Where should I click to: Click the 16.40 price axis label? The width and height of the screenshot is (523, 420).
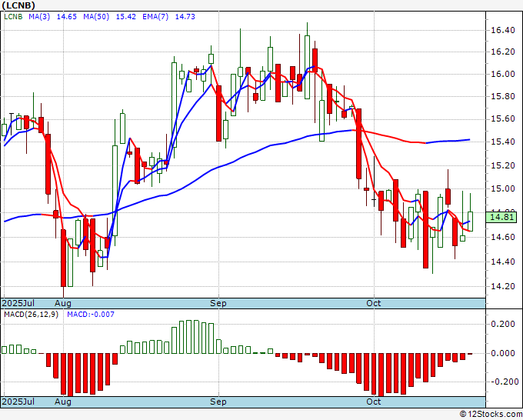[503, 30]
